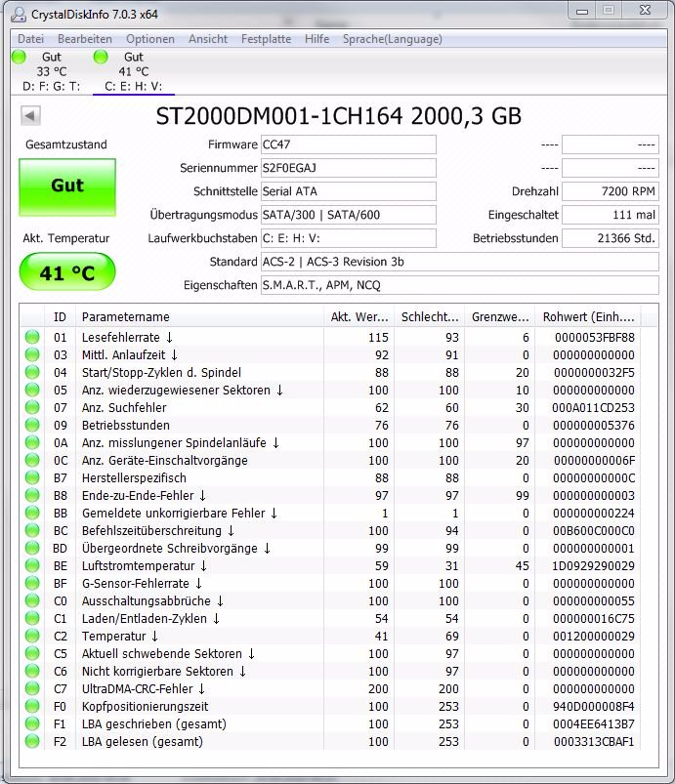675x784 pixels.
Task: Click status icon of Anz. Suchfehler row
Action: click(x=32, y=407)
